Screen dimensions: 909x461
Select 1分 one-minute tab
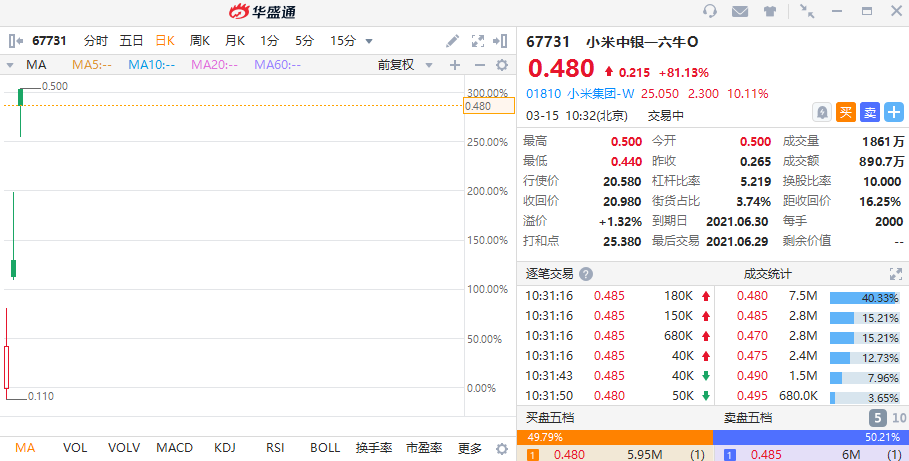(x=270, y=41)
